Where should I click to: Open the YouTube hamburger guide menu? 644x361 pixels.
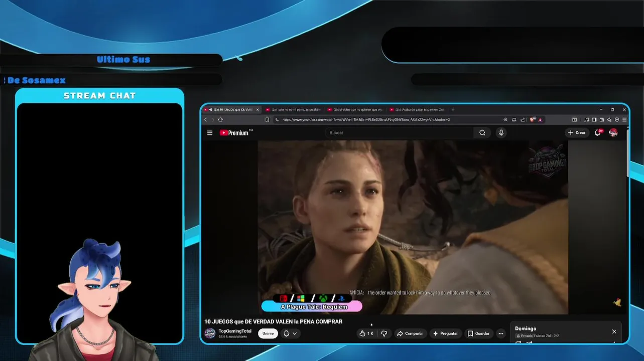click(209, 133)
